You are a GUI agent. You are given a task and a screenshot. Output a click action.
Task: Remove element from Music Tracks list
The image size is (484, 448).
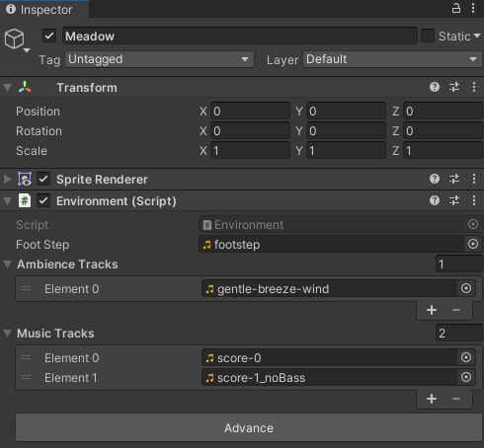tap(456, 399)
